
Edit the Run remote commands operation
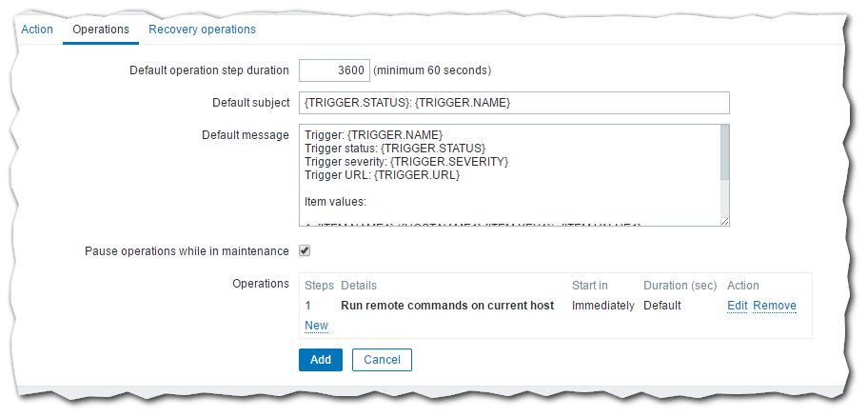tap(737, 306)
